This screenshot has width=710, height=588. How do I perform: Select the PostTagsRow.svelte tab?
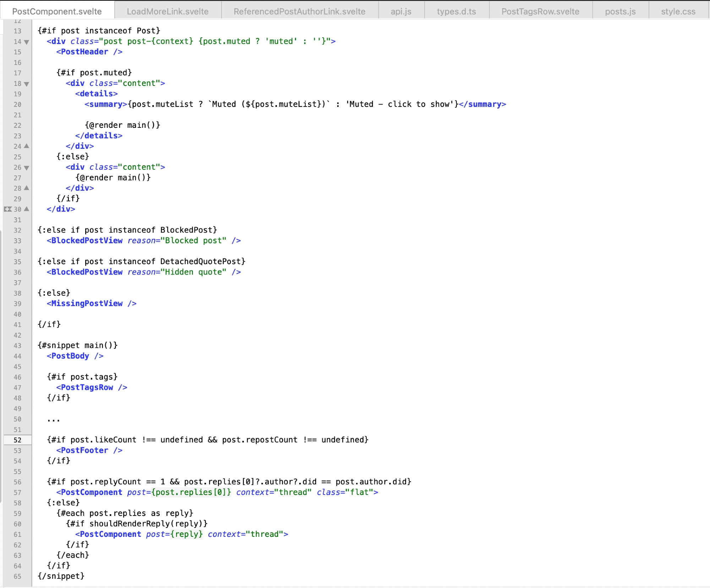pos(540,11)
